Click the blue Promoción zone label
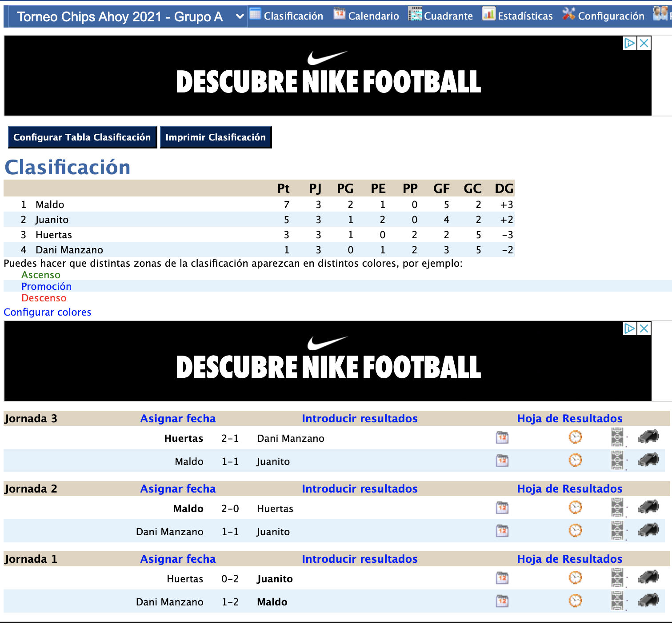 click(46, 286)
